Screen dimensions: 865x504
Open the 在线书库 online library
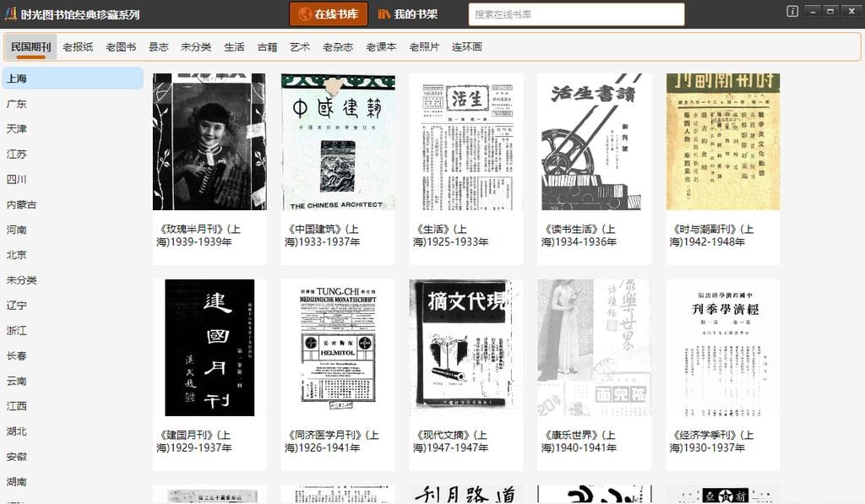328,14
